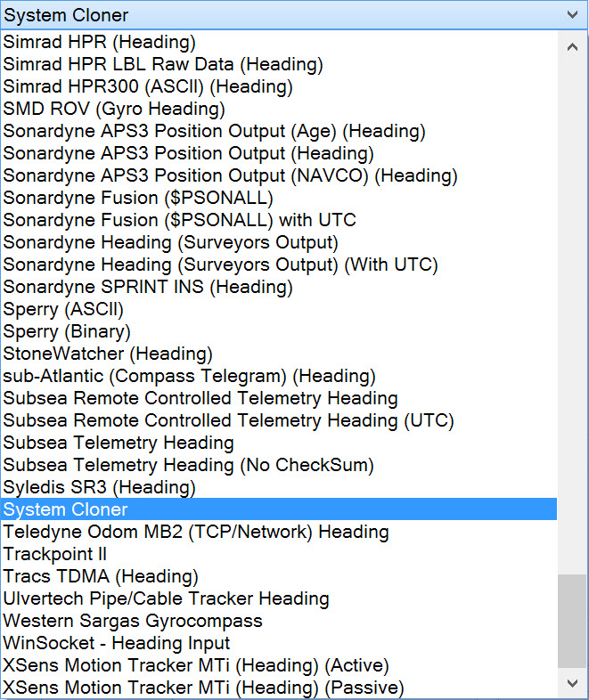The width and height of the screenshot is (589, 700).
Task: Select Sperry (ASCII) entry
Action: coord(63,309)
